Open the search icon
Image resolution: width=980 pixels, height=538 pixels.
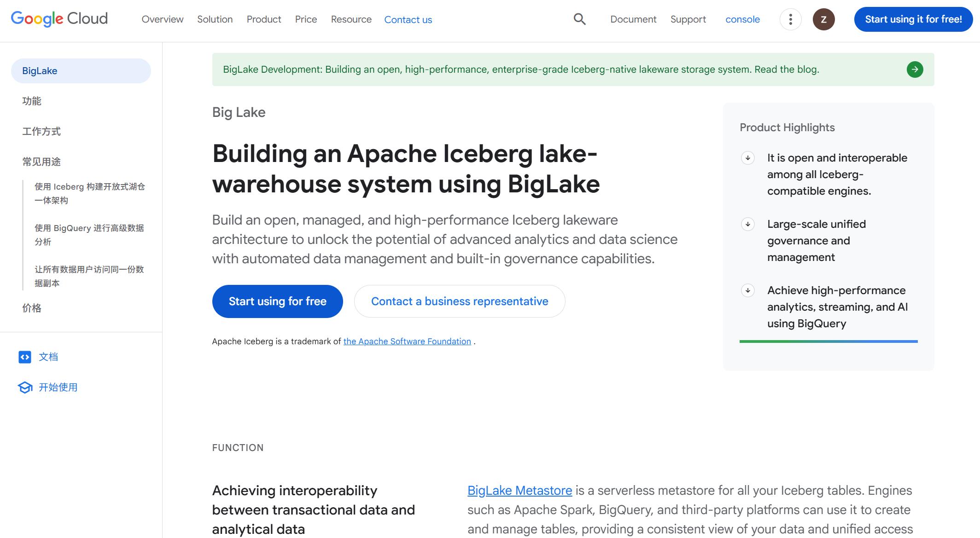[x=579, y=19]
